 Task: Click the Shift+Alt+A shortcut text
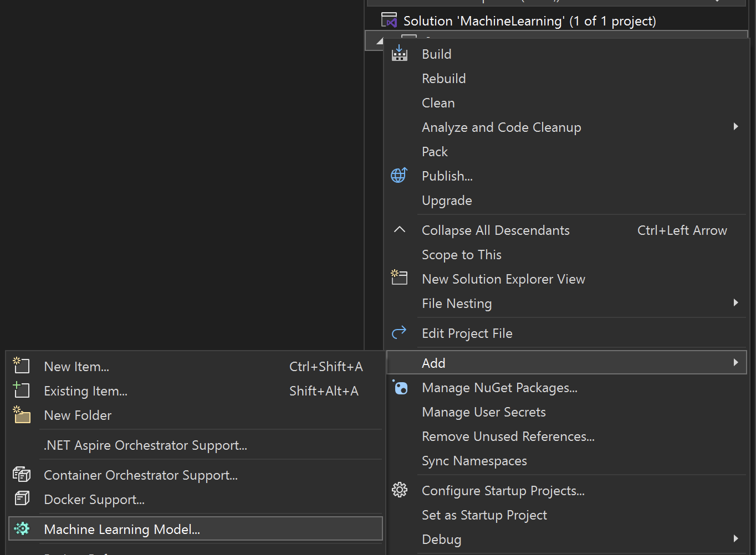click(x=324, y=391)
